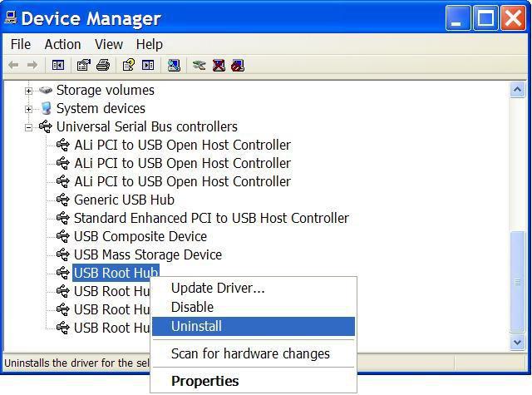Click the Universal Serial Bus controllers USB icon
Viewport: 532px width, 395px height.
click(46, 126)
